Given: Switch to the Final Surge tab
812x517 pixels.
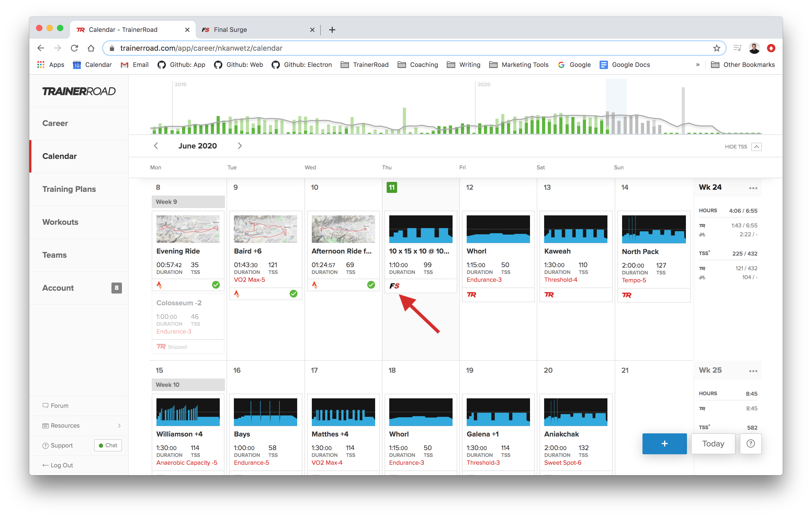Looking at the screenshot, I should coord(258,30).
